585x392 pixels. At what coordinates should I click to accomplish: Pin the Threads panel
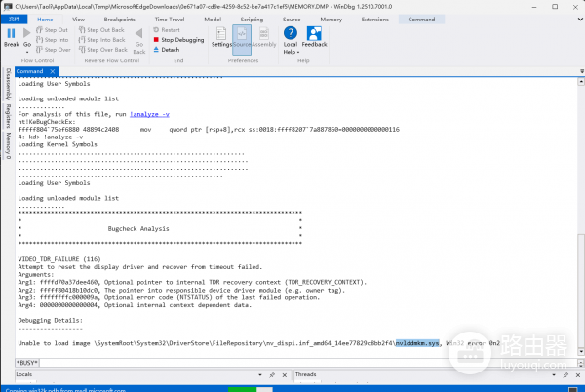(565, 374)
